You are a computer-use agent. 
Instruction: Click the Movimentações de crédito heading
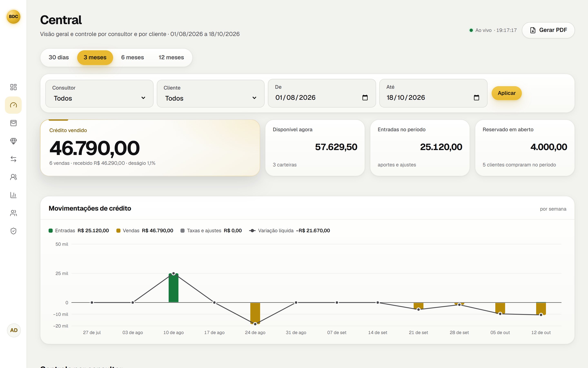tap(90, 208)
